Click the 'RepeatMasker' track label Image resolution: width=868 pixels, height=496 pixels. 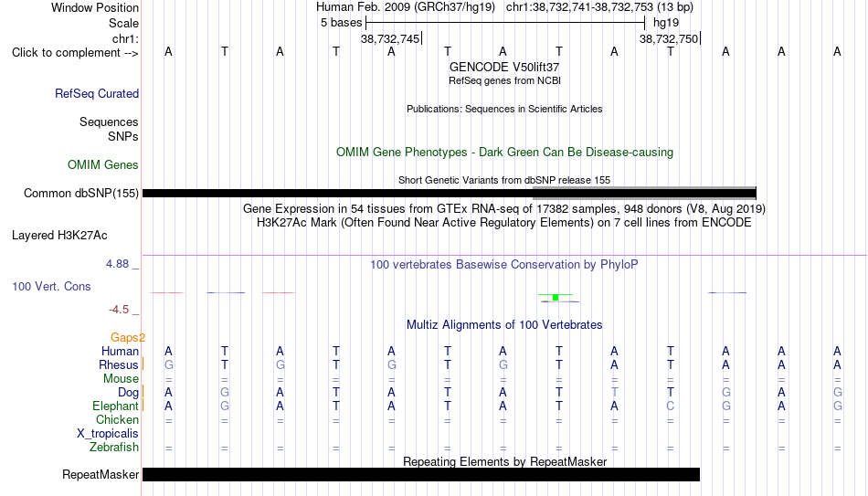coord(101,474)
